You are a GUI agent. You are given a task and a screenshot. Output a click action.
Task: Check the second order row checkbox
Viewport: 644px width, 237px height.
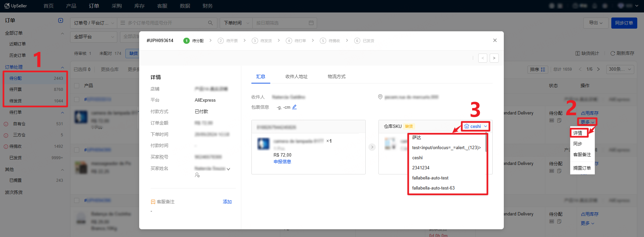click(77, 150)
